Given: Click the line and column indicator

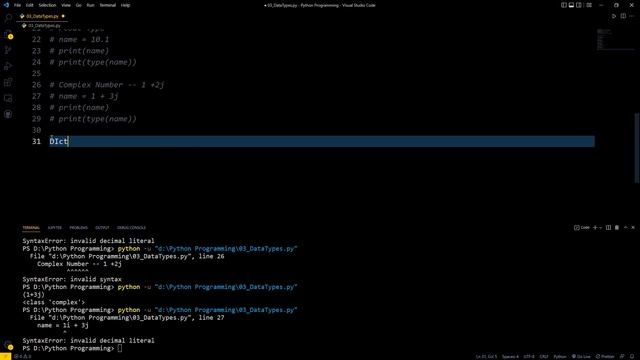Looking at the screenshot, I should (x=486, y=356).
